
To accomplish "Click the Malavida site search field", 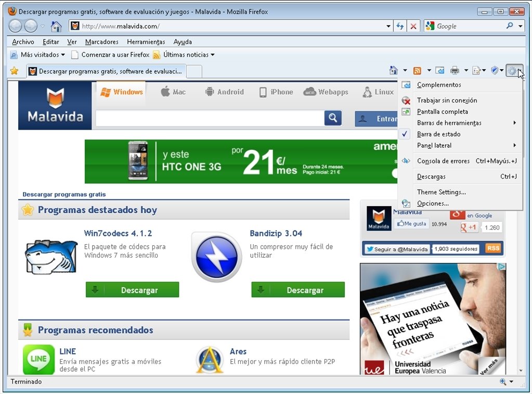I will click(x=210, y=118).
